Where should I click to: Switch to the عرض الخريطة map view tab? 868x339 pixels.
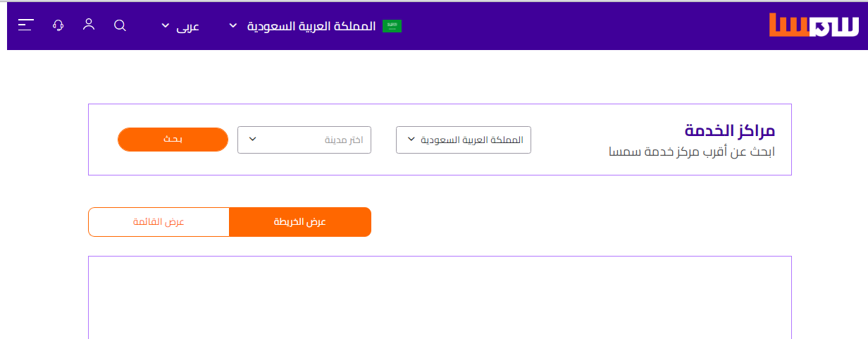pos(300,222)
